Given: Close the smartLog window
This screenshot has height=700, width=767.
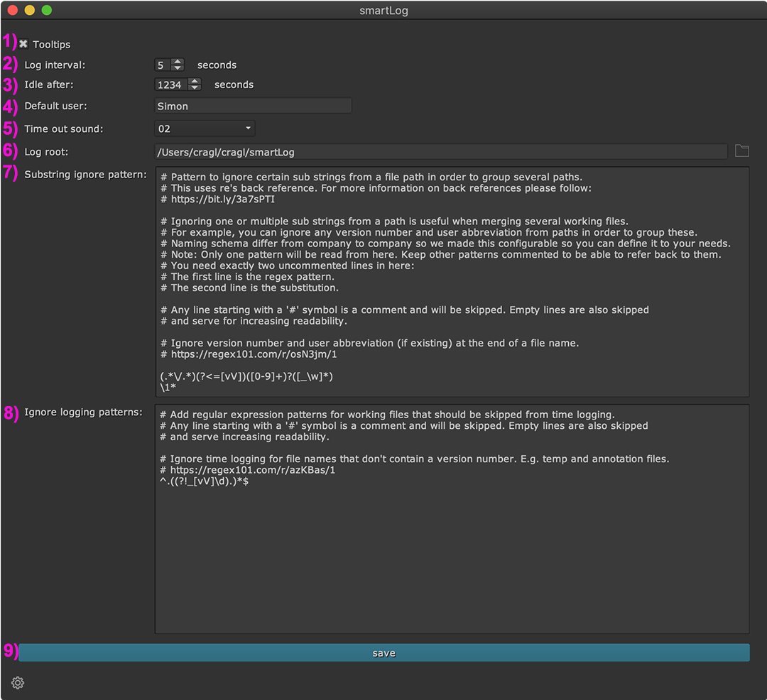Looking at the screenshot, I should (13, 11).
